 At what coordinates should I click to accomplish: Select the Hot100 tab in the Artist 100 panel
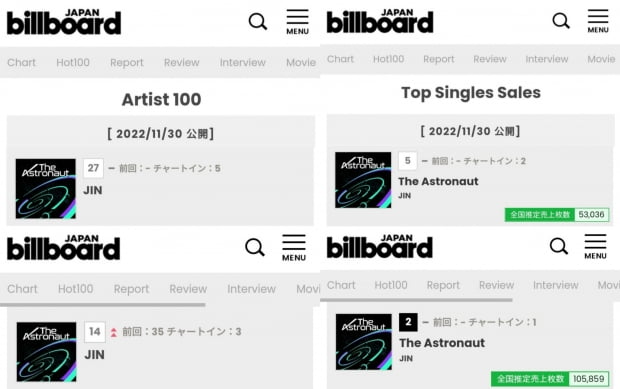point(73,62)
